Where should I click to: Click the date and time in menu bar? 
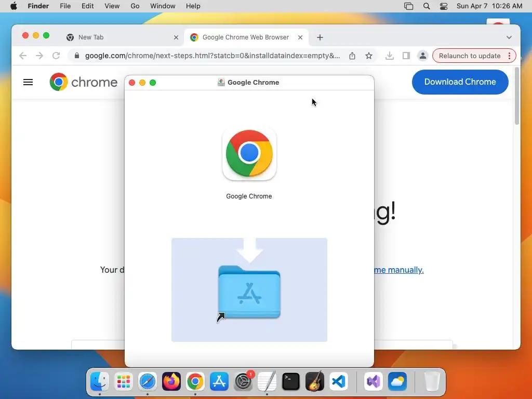click(489, 6)
